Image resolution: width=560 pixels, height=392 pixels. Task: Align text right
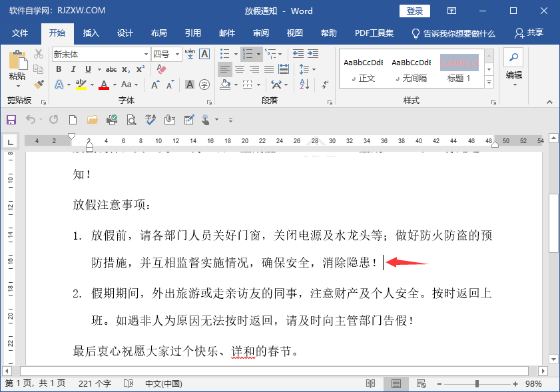pyautogui.click(x=254, y=69)
